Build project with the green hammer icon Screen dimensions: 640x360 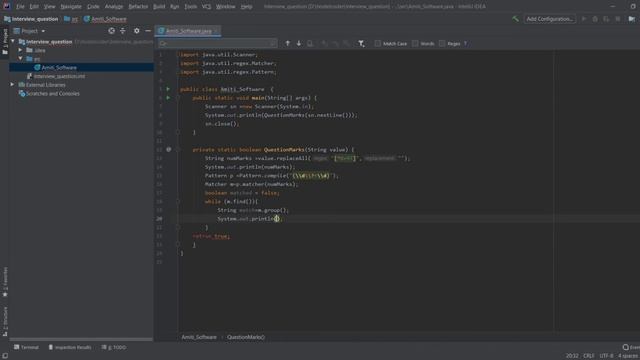click(x=516, y=19)
